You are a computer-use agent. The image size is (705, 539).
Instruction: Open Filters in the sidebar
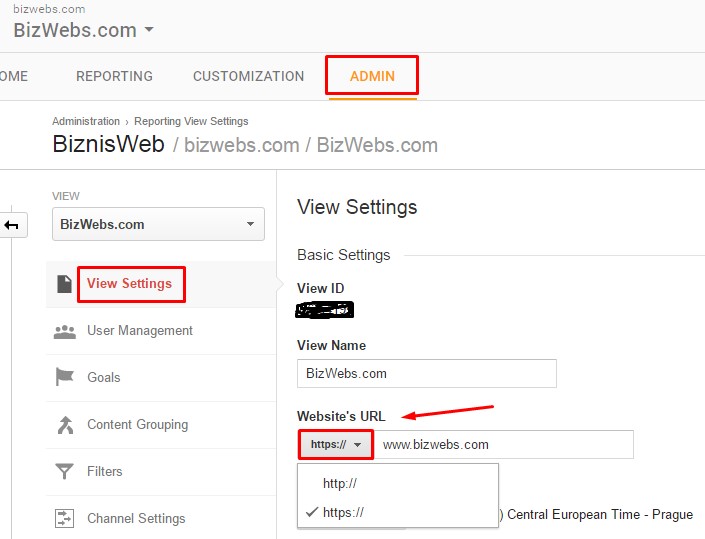[x=105, y=472]
